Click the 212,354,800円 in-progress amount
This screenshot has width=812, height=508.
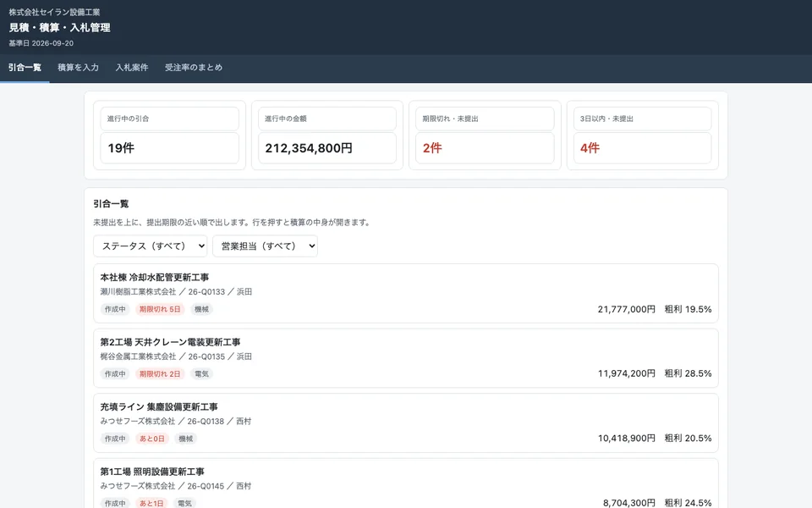tap(309, 148)
